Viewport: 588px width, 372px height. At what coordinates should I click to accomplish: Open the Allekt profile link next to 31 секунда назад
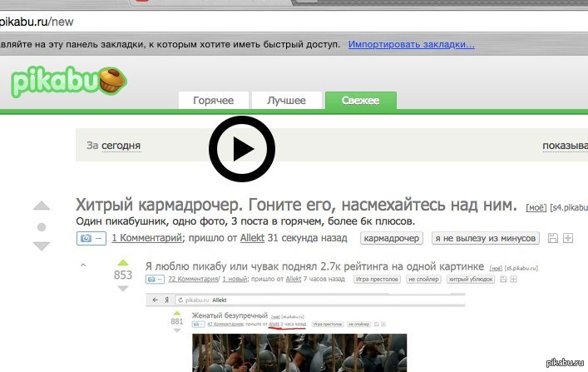click(252, 238)
